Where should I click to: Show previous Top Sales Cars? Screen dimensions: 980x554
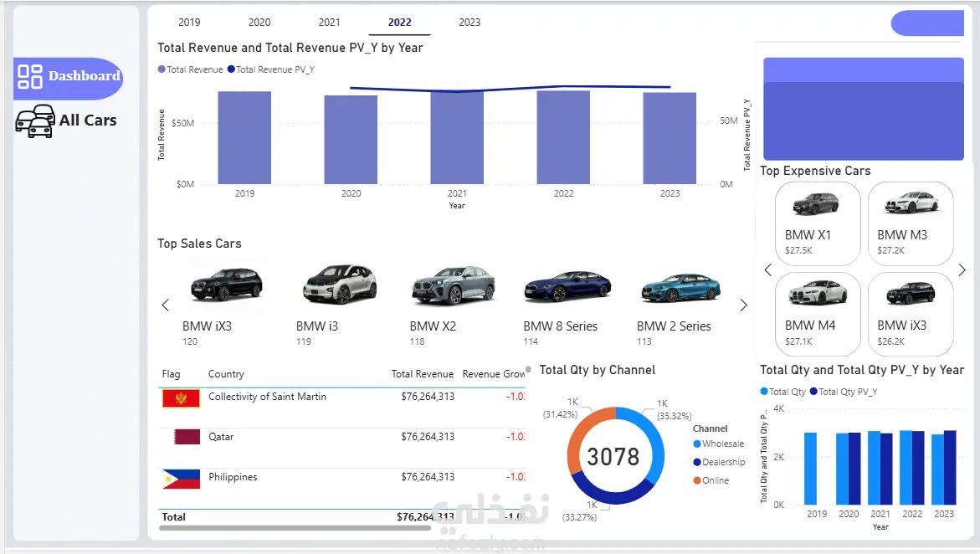pos(166,305)
